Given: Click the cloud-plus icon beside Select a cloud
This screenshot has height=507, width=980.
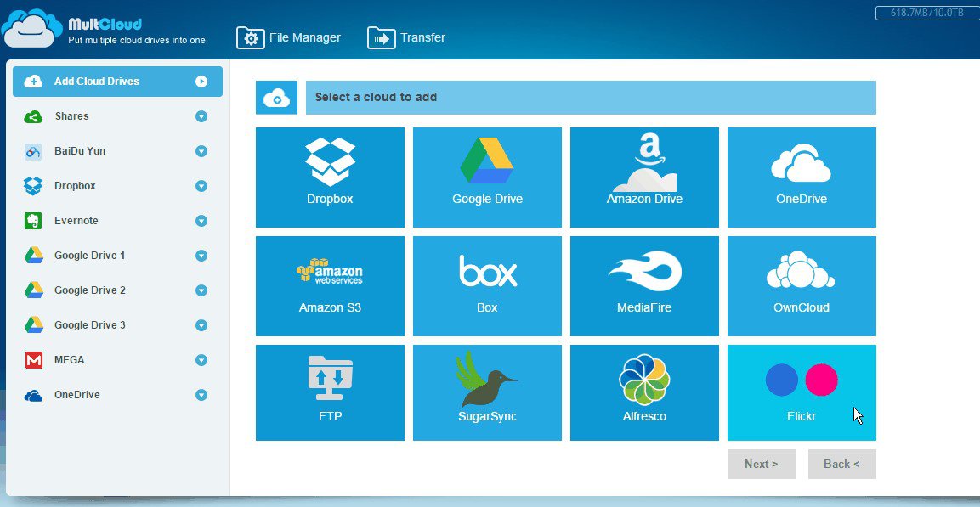Looking at the screenshot, I should 276,98.
